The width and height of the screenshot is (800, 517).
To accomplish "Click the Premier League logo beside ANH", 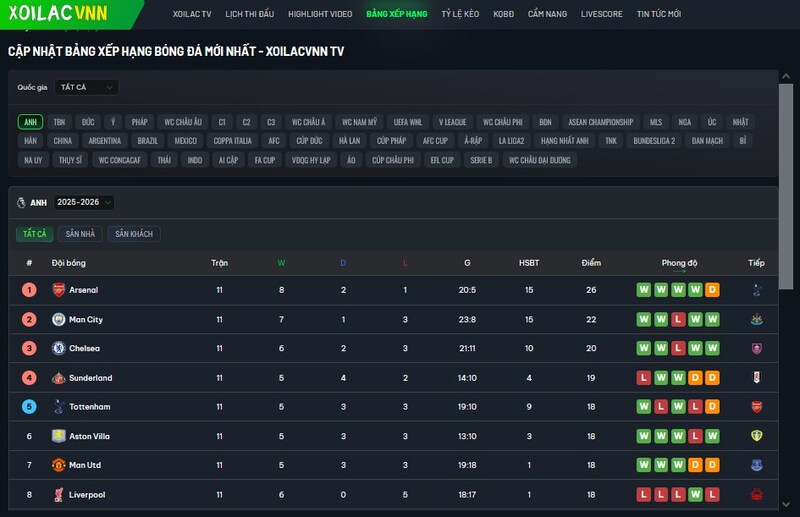I will (22, 203).
